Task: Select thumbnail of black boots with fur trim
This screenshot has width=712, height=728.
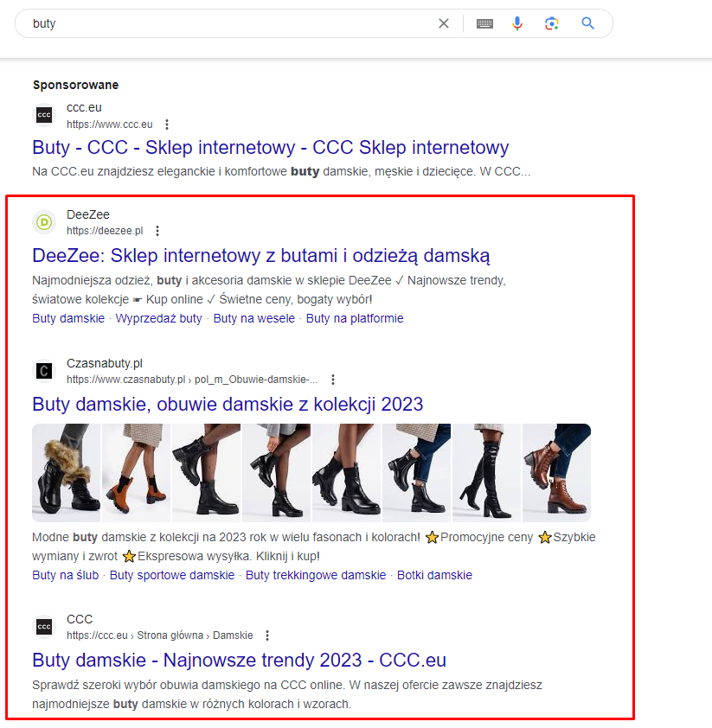Action: [66, 473]
